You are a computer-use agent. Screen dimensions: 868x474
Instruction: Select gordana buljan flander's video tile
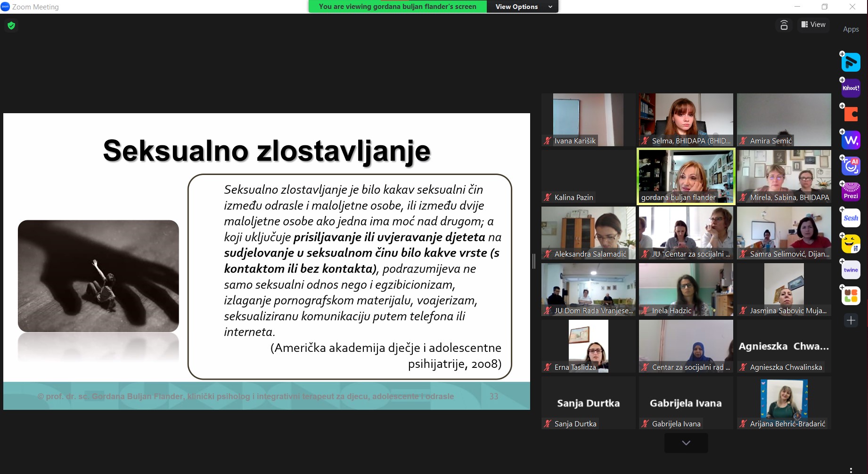pyautogui.click(x=686, y=176)
